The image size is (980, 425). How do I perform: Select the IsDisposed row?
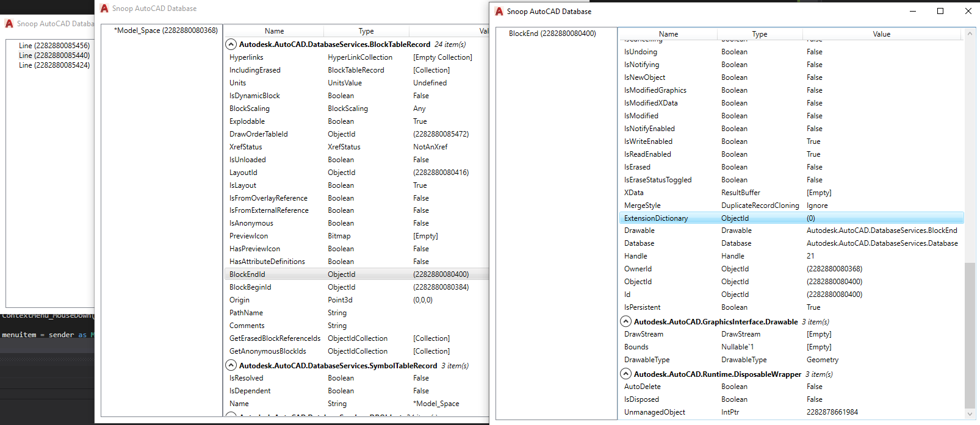[x=791, y=399]
